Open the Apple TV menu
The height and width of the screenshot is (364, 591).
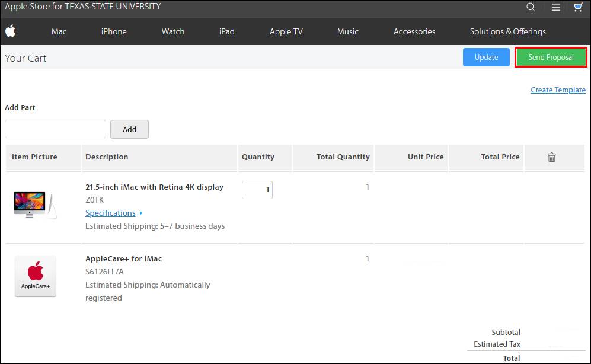[x=286, y=31]
